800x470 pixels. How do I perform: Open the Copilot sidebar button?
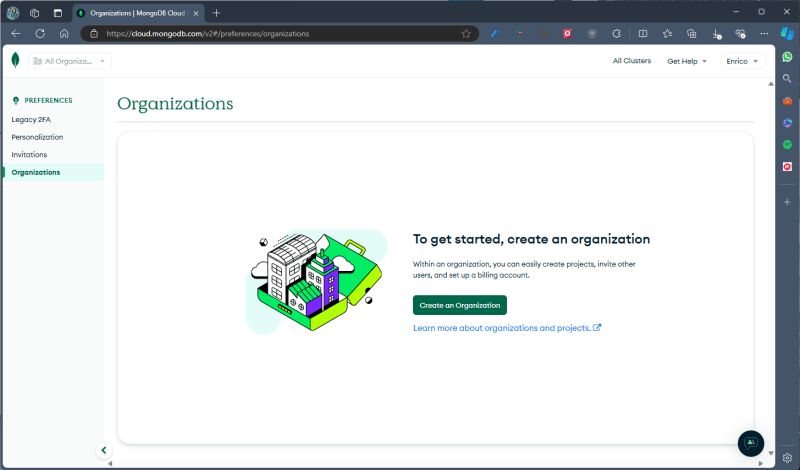[x=787, y=33]
